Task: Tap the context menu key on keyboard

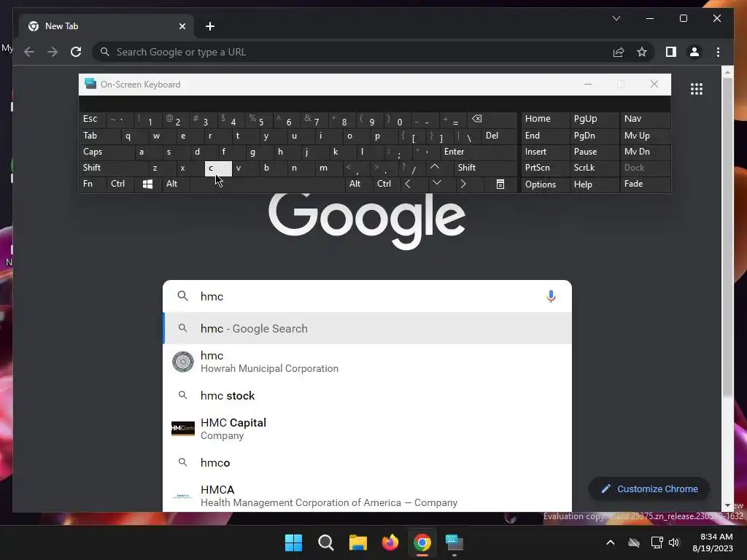Action: [500, 184]
